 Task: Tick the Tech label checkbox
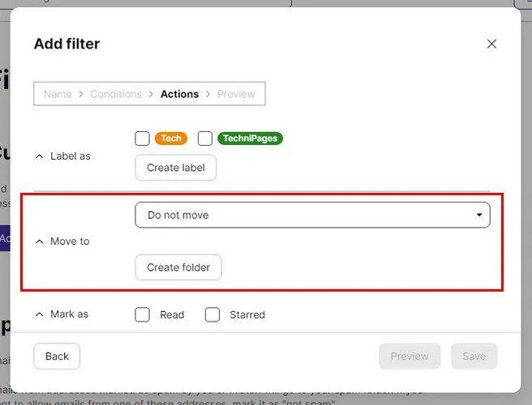tap(142, 139)
